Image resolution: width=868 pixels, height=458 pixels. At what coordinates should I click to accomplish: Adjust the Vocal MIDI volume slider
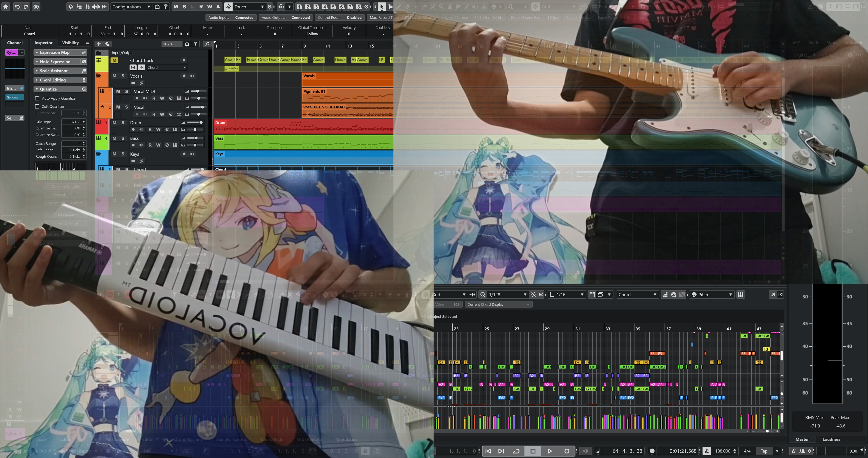(199, 91)
